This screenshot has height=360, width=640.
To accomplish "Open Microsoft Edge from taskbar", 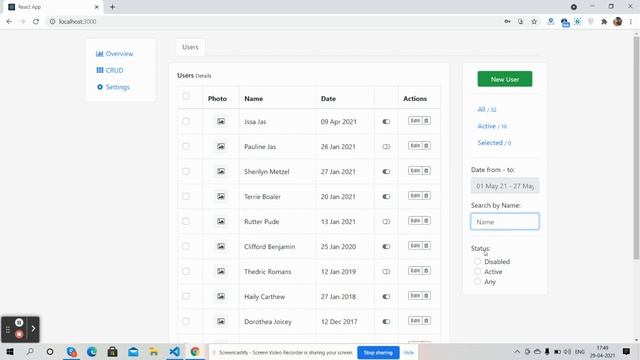I will click(91, 351).
